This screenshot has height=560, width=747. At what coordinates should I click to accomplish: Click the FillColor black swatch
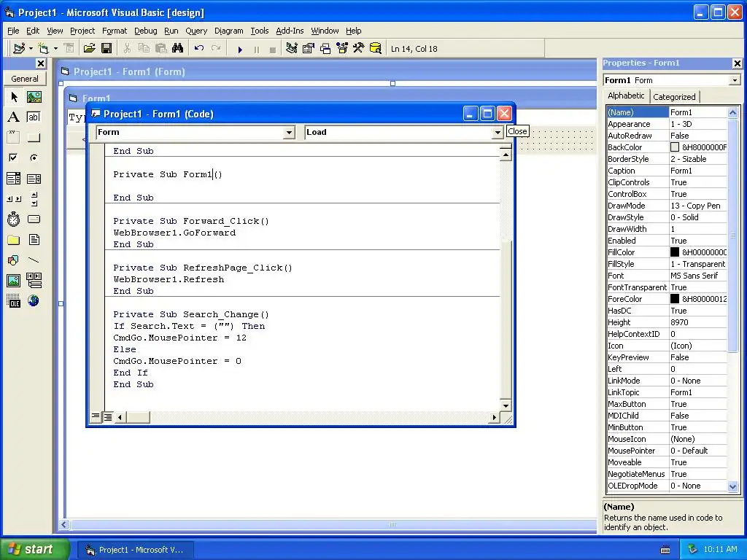[x=675, y=252]
